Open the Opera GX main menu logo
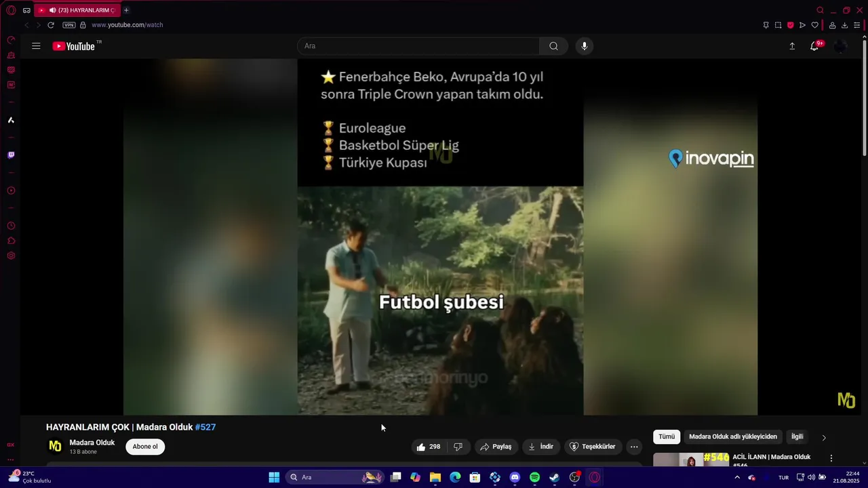This screenshot has width=868, height=488. pos(11,10)
